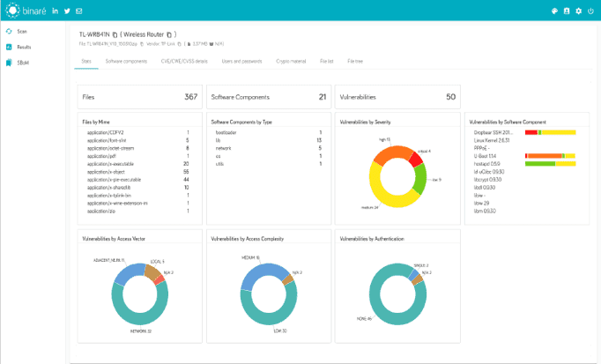601x364 pixels.
Task: Switch to CVE/CWE/CVSS details tab
Action: [183, 62]
